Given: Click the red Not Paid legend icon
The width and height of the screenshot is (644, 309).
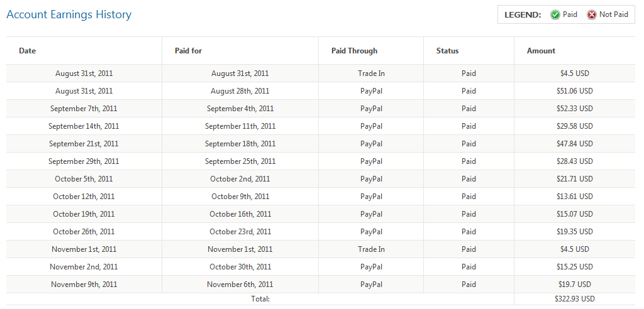Looking at the screenshot, I should [591, 15].
